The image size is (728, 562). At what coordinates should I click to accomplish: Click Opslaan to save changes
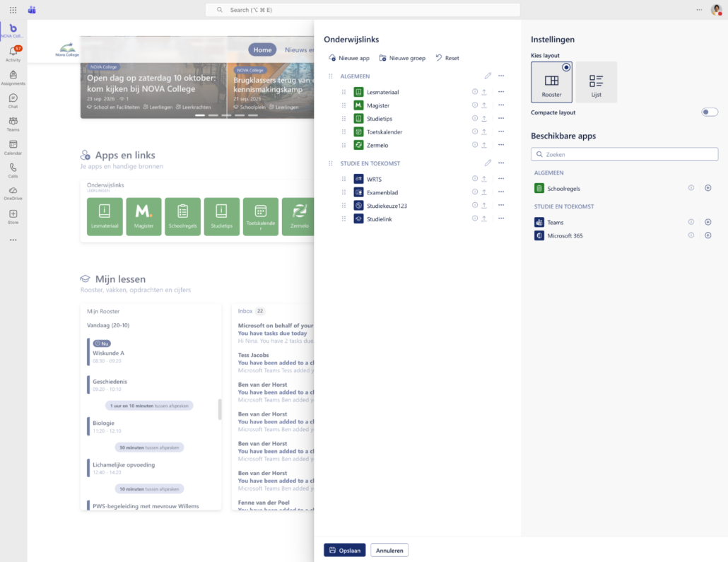click(345, 551)
